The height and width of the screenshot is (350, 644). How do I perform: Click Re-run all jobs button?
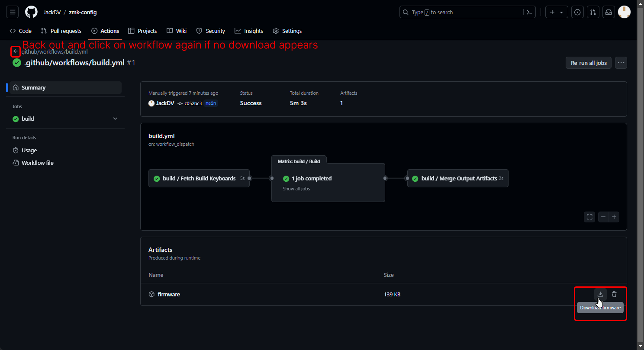(589, 63)
